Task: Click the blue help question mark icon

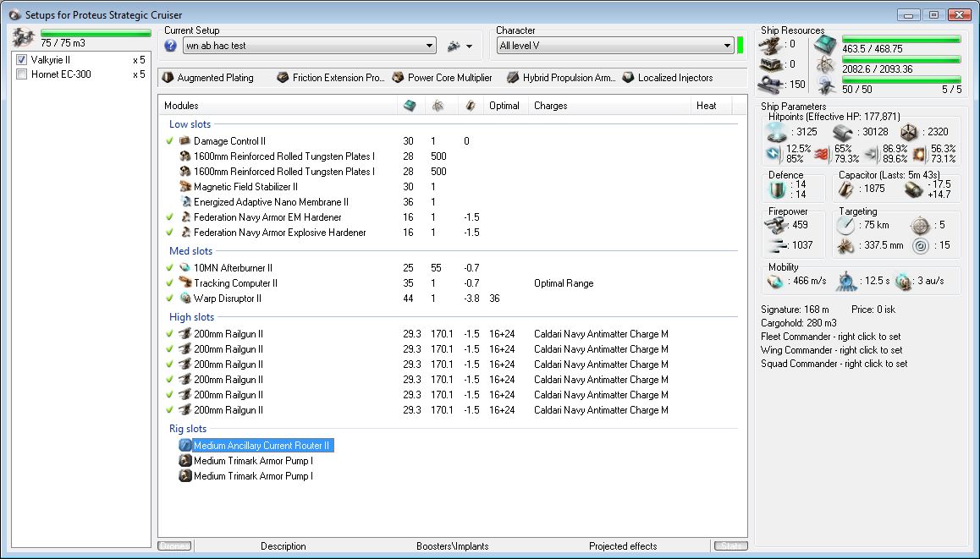Action: pos(171,46)
